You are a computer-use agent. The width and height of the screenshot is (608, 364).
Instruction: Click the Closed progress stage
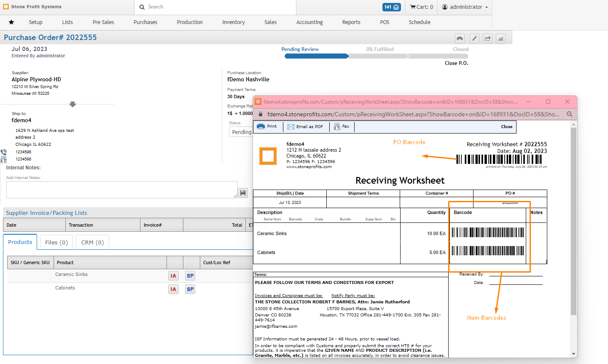click(460, 49)
